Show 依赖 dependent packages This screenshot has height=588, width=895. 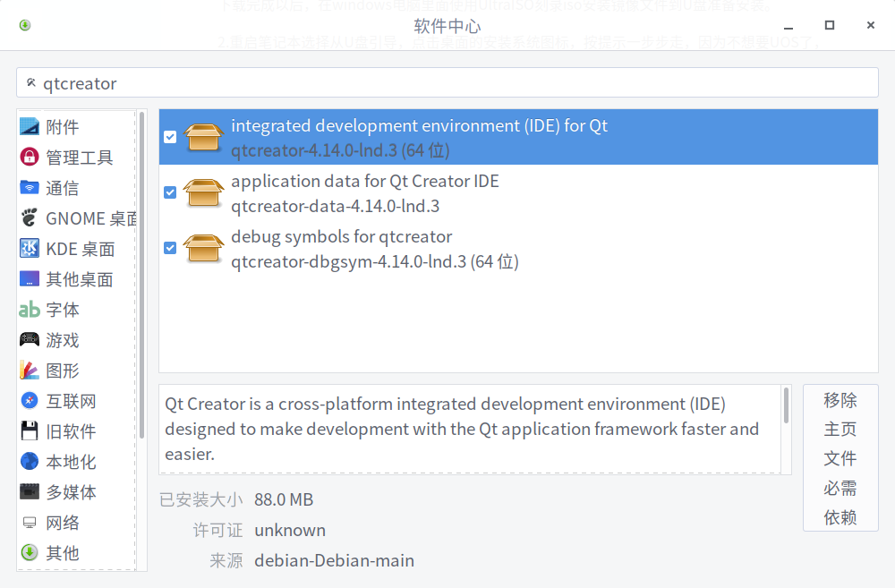click(840, 517)
